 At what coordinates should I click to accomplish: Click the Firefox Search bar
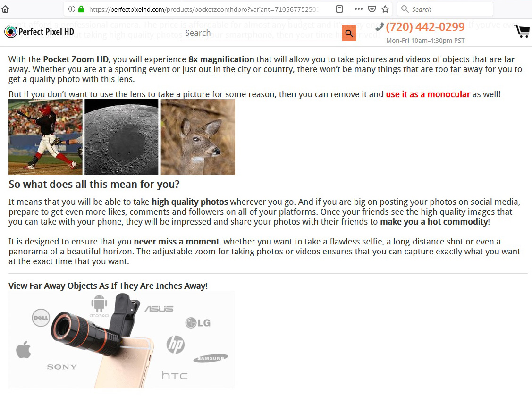tap(445, 9)
